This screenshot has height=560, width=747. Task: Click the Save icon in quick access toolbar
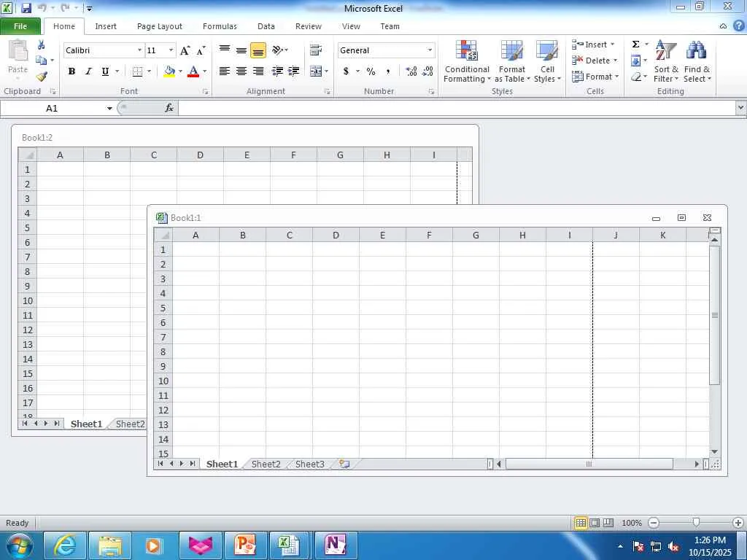26,8
